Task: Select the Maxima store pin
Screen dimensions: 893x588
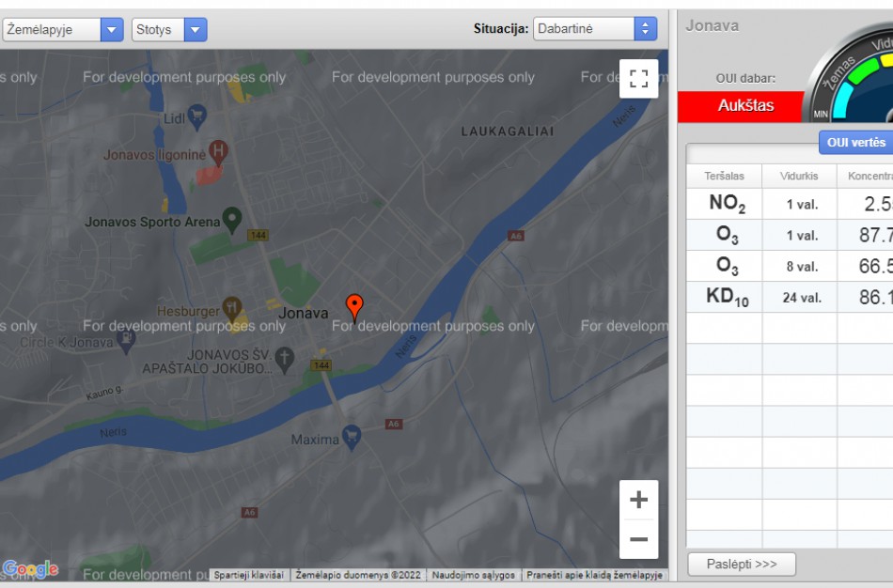Action: tap(352, 436)
